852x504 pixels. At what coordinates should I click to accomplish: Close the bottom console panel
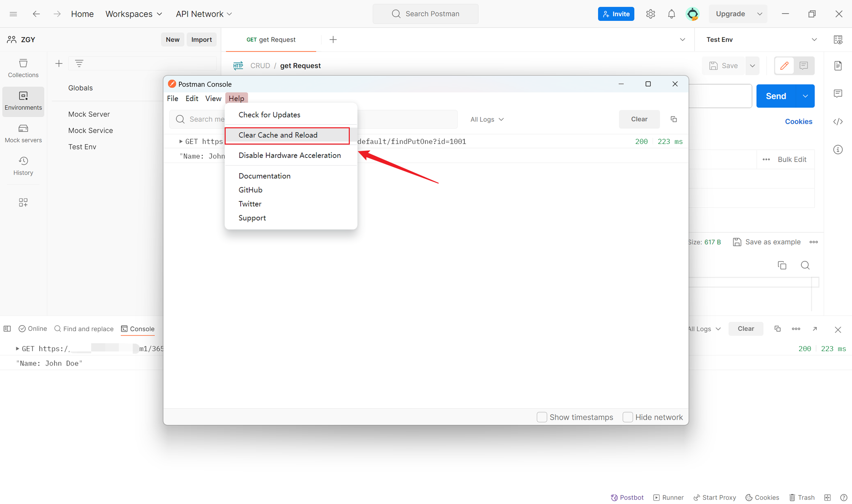[x=838, y=329]
